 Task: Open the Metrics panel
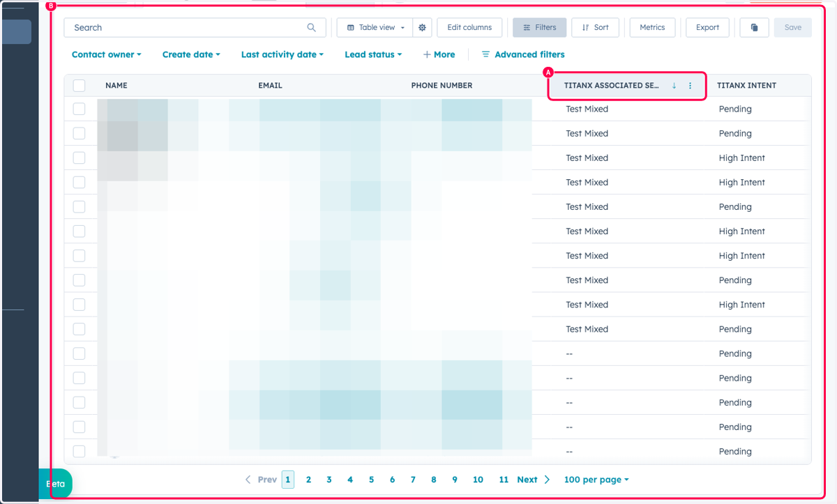click(x=652, y=27)
